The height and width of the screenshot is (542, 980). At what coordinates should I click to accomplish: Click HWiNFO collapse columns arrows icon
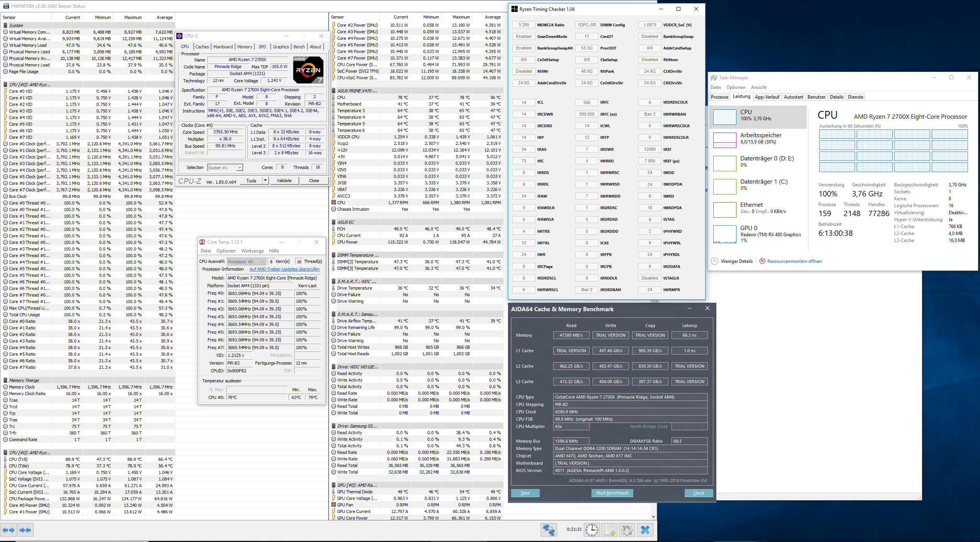click(x=25, y=530)
